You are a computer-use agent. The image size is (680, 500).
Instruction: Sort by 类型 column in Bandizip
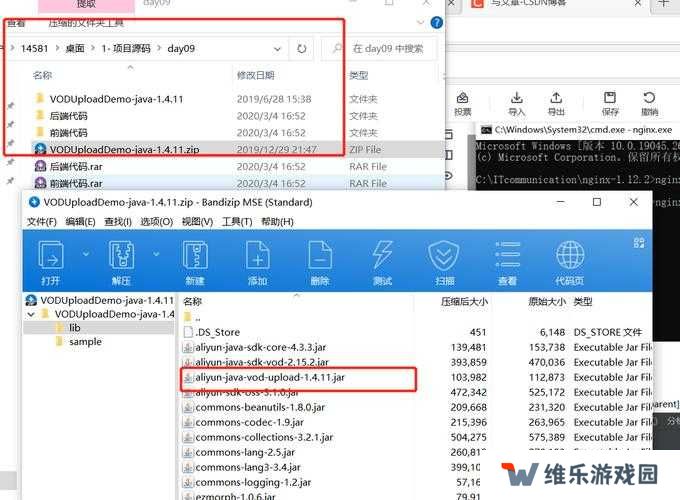pyautogui.click(x=582, y=301)
